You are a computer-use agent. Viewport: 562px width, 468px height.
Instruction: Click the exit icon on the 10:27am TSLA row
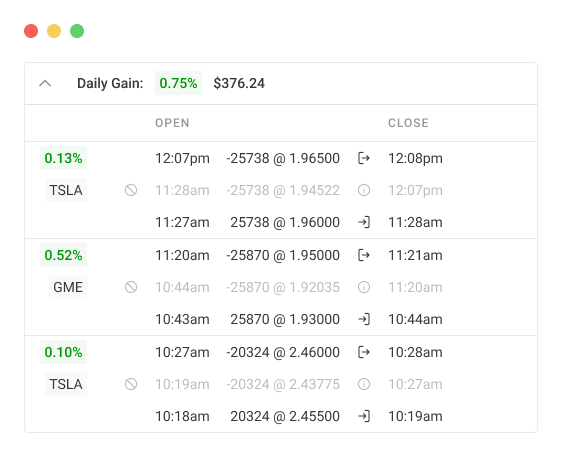(x=364, y=352)
